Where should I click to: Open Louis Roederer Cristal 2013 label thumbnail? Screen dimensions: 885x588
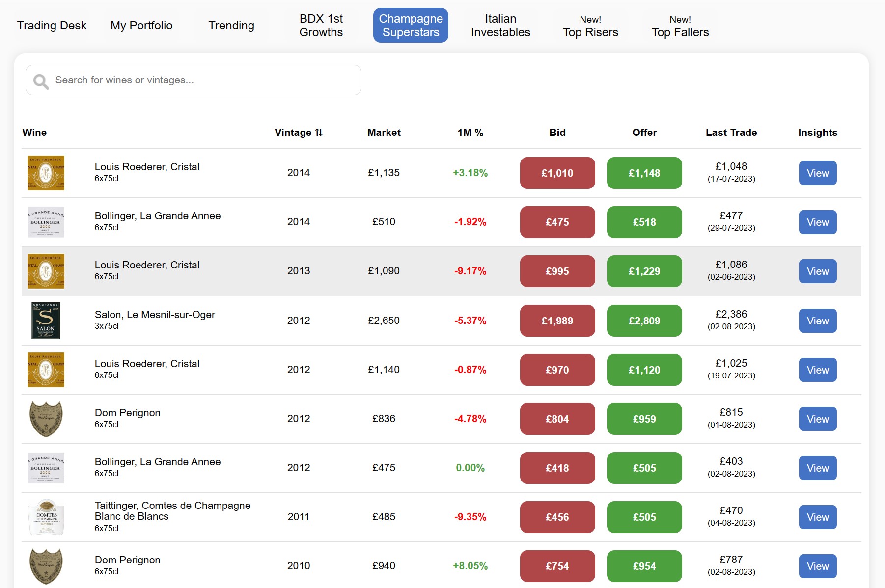click(46, 271)
